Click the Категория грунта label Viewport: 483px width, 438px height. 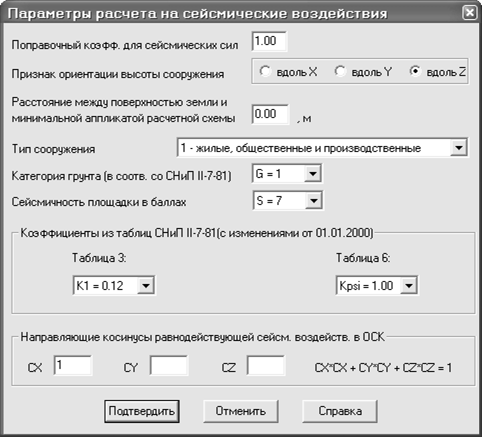click(x=121, y=176)
